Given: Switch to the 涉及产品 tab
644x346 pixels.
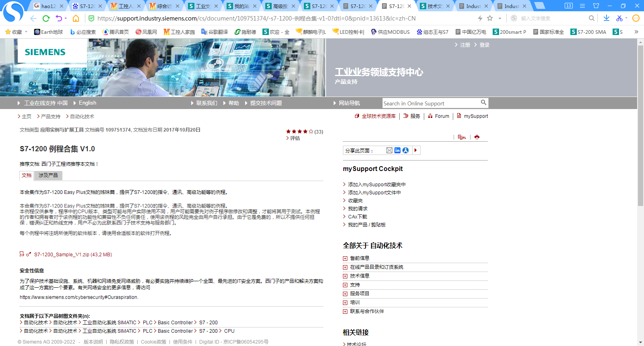Looking at the screenshot, I should pos(48,175).
